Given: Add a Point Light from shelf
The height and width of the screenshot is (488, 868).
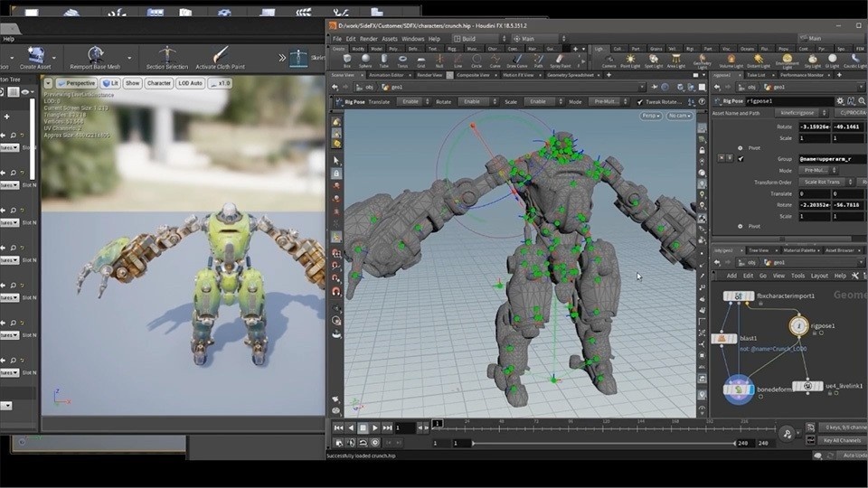Looking at the screenshot, I should click(x=631, y=61).
